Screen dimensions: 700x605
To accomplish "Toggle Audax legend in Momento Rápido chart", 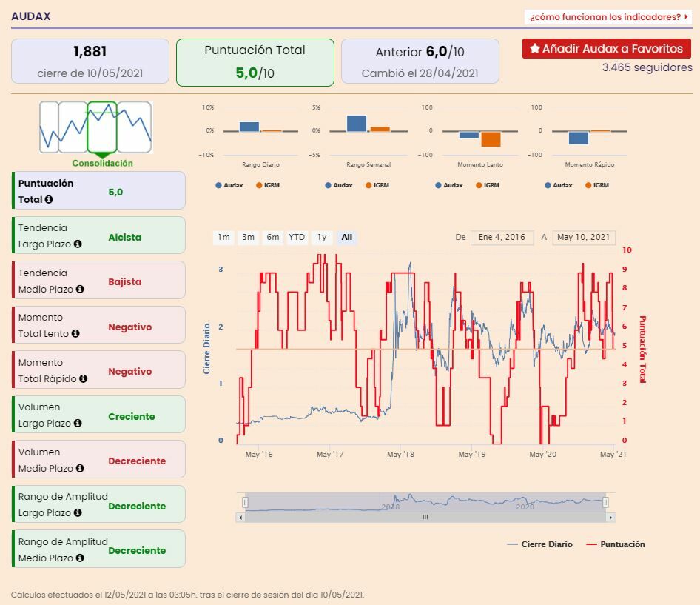I will click(x=559, y=185).
